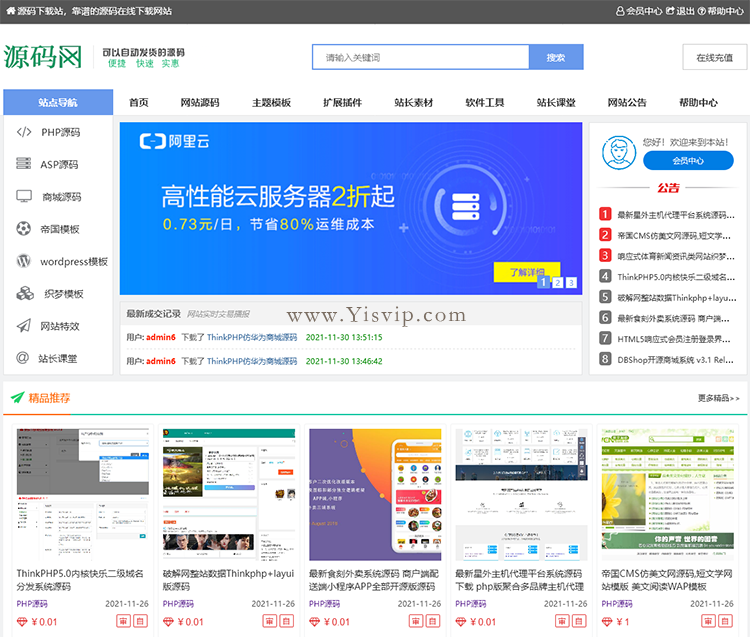The height and width of the screenshot is (637, 750).
Task: Click diamond price icon on 帝国CMS card
Action: 607,622
